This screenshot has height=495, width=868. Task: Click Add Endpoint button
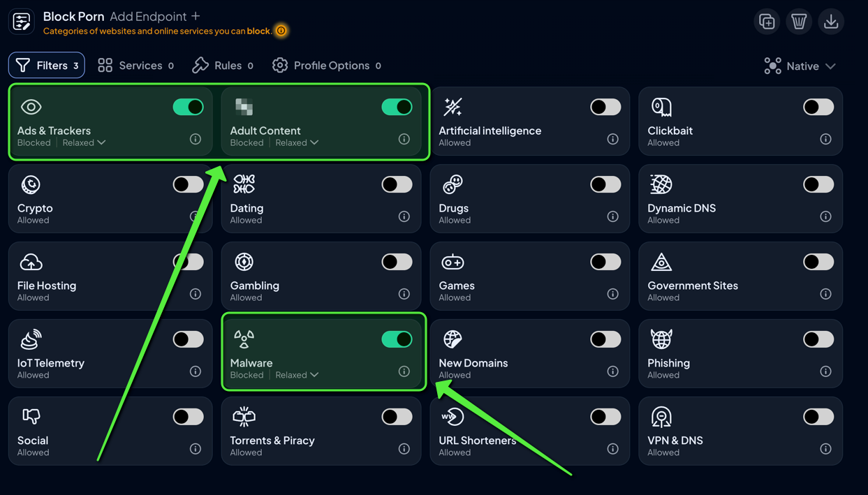pyautogui.click(x=154, y=16)
